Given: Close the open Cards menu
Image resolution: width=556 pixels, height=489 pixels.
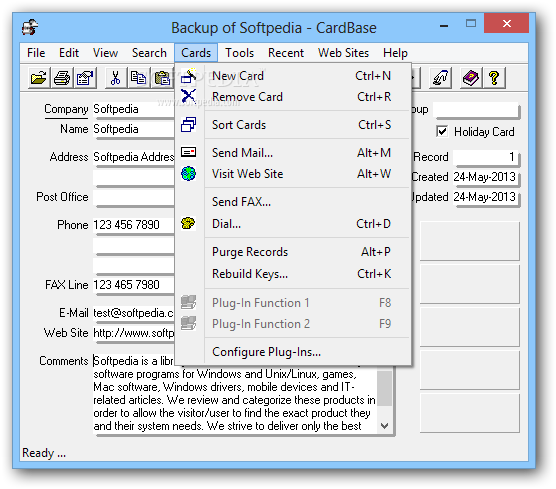Looking at the screenshot, I should pos(196,53).
